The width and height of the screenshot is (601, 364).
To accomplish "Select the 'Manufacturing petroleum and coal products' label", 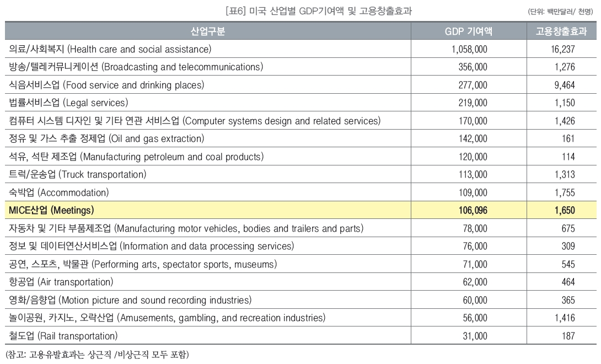I will [136, 157].
